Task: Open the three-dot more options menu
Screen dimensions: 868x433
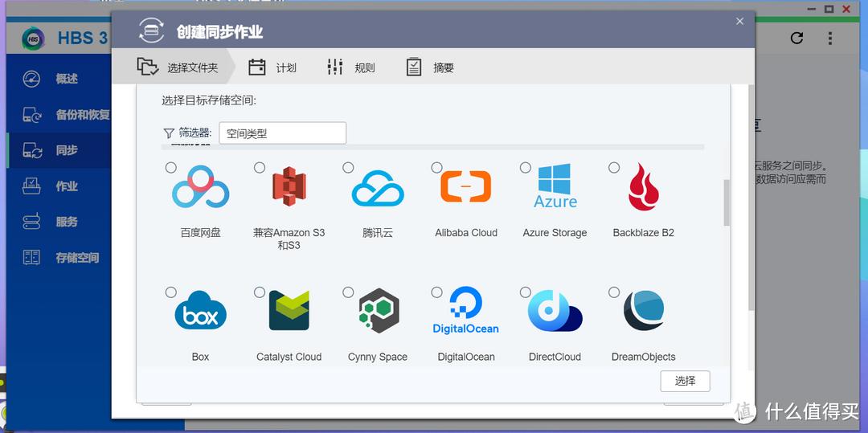Action: 831,38
